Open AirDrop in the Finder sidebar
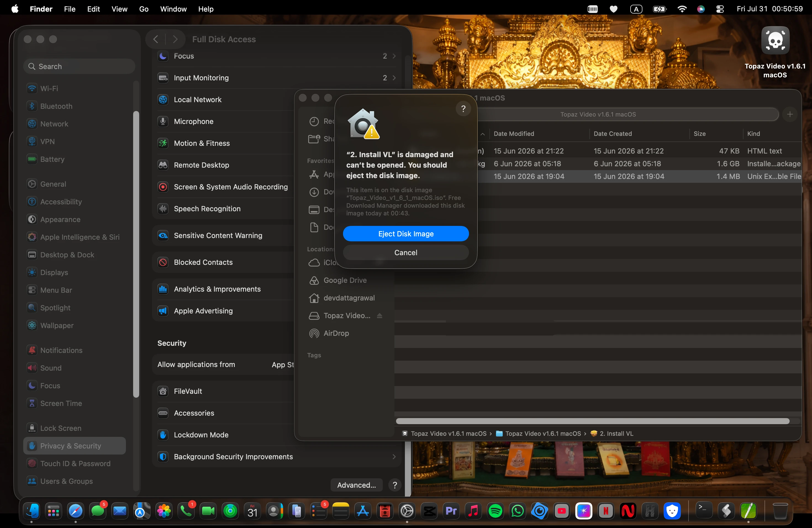Viewport: 812px width, 528px height. coord(336,333)
